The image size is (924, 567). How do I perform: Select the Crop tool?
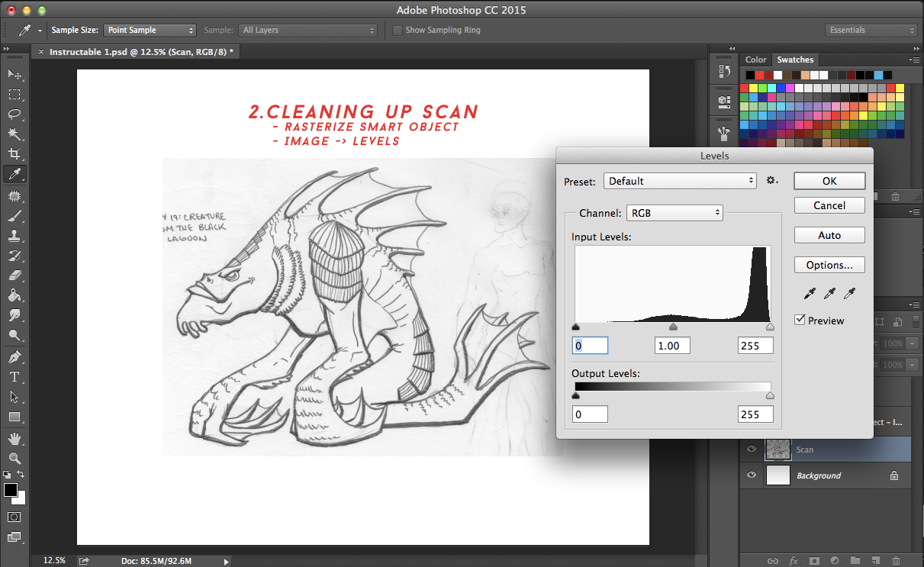coord(14,154)
